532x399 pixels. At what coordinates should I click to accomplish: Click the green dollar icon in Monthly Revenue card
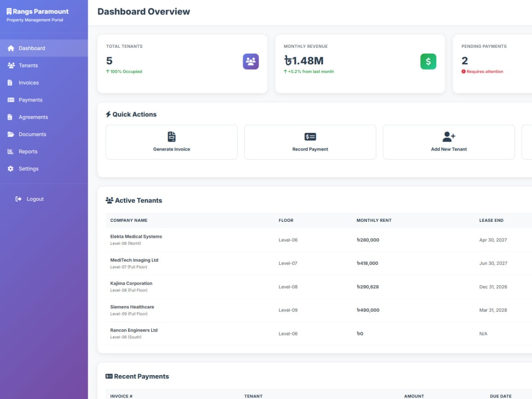point(428,61)
